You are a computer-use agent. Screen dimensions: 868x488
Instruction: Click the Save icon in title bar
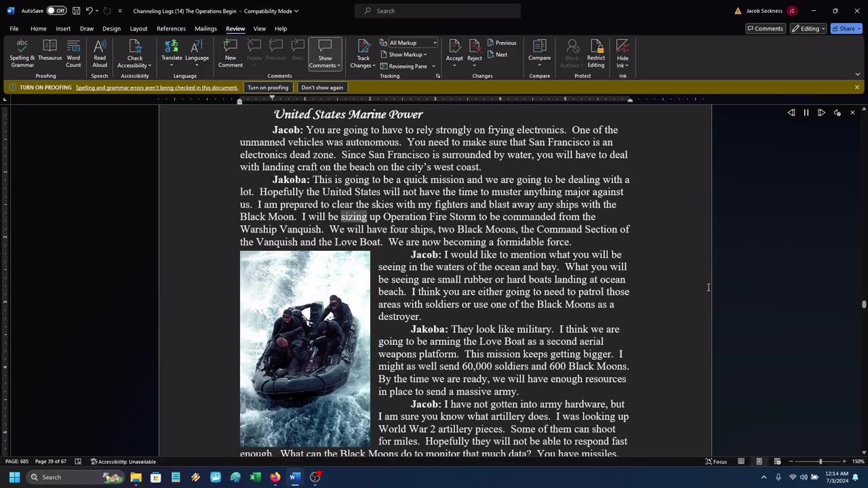coord(76,11)
